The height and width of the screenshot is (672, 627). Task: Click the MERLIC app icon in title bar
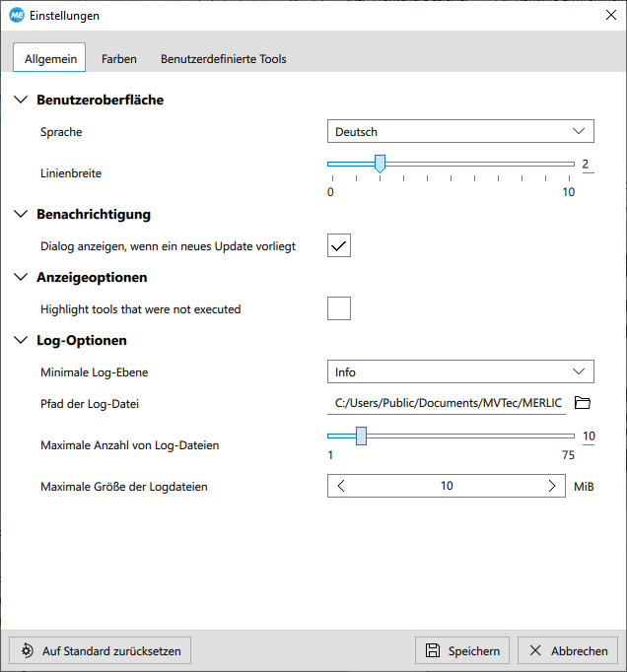17,16
